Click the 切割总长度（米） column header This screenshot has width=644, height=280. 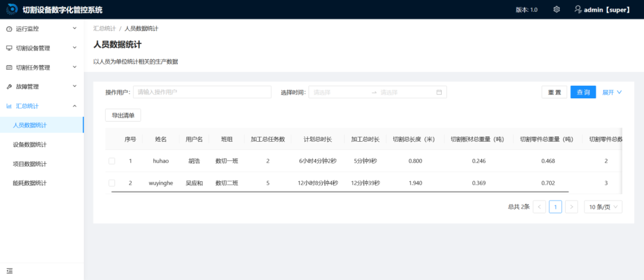[x=415, y=139]
